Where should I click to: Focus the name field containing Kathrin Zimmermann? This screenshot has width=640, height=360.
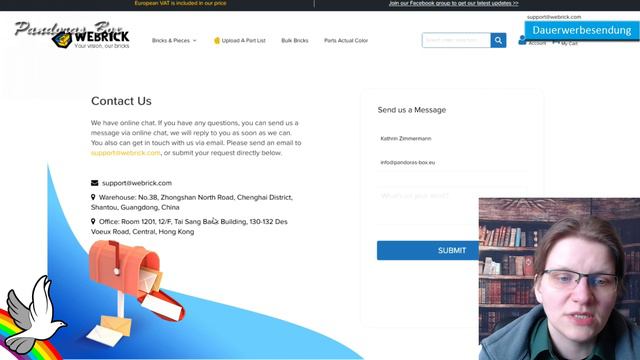click(452, 139)
